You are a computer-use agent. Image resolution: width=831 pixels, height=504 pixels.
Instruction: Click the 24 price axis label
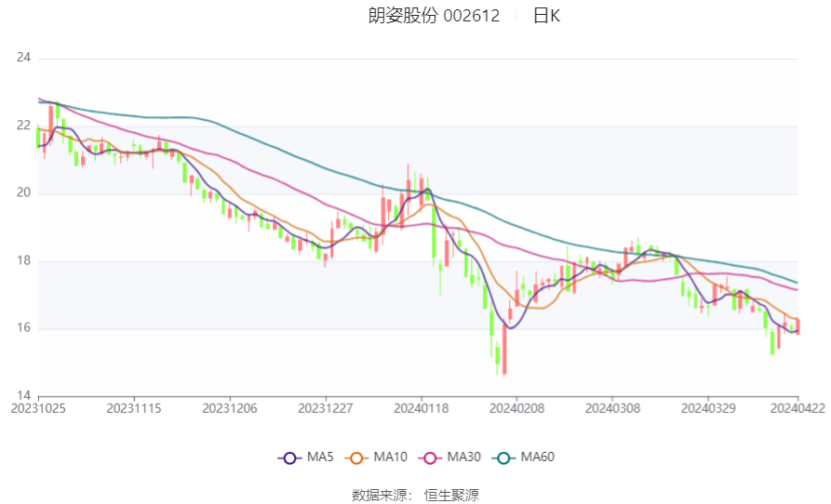click(24, 58)
